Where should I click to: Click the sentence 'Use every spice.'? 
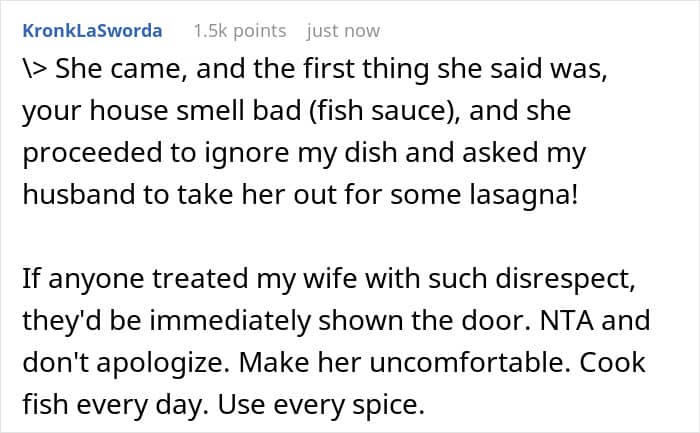(321, 405)
